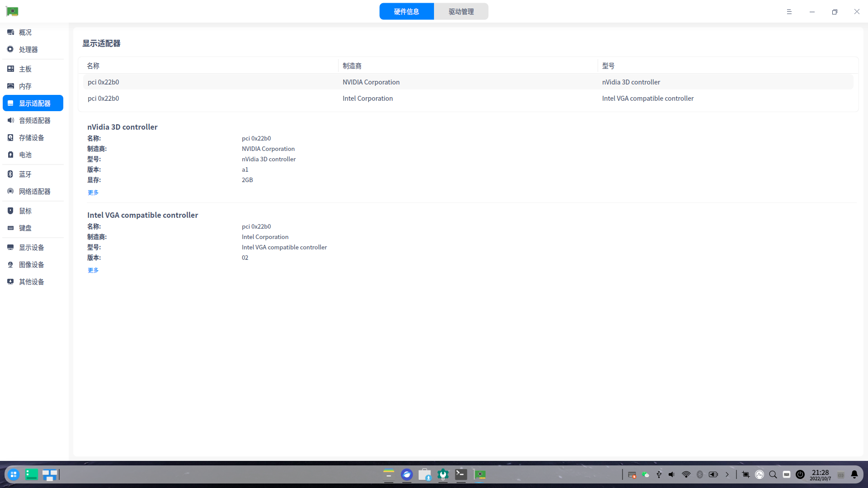Select 显示适配器 display adapter item
Viewport: 868px width, 488px height.
pos(33,103)
